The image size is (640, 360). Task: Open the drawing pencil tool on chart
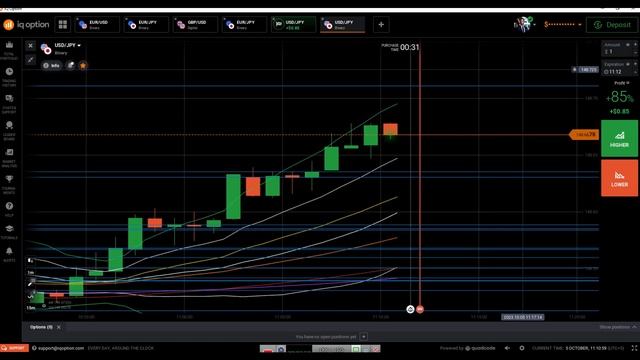pos(31,284)
